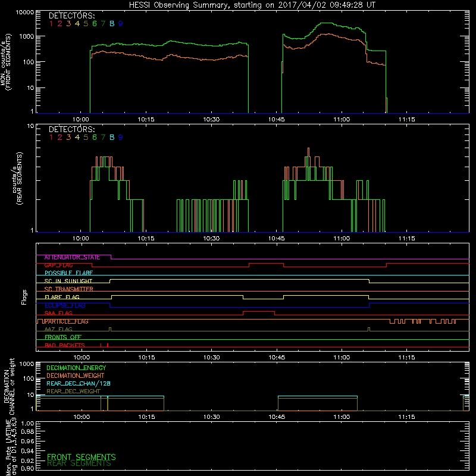
Task: Click the vertical Flags axis title
Action: coord(24,297)
